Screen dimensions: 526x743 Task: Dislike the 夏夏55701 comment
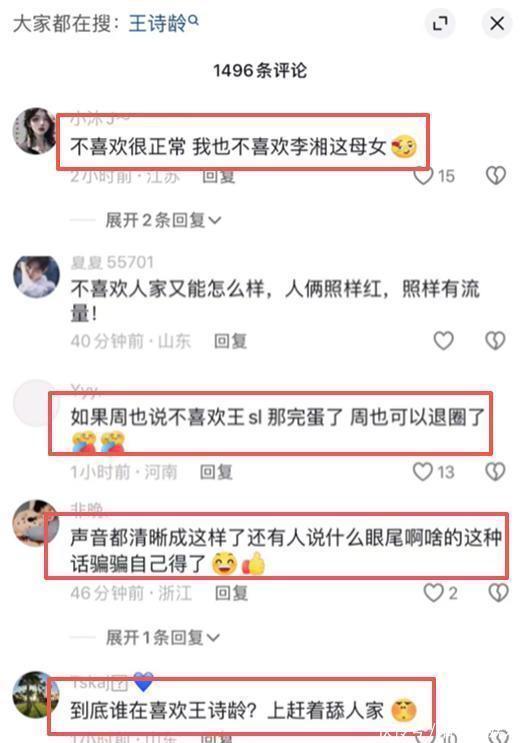pos(496,340)
